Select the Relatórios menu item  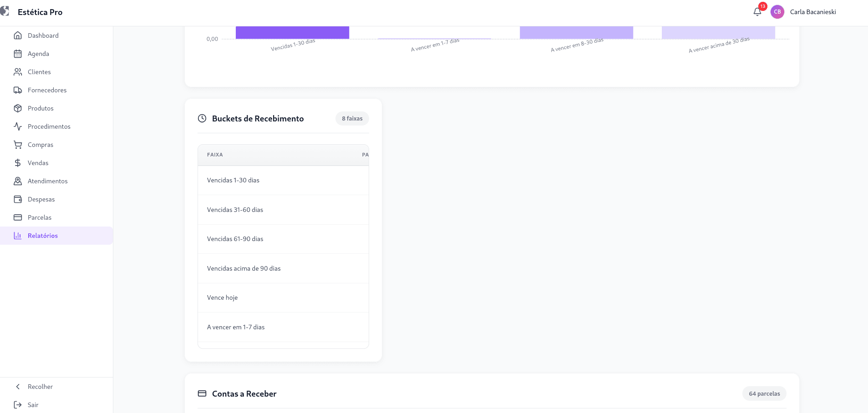tap(56, 236)
